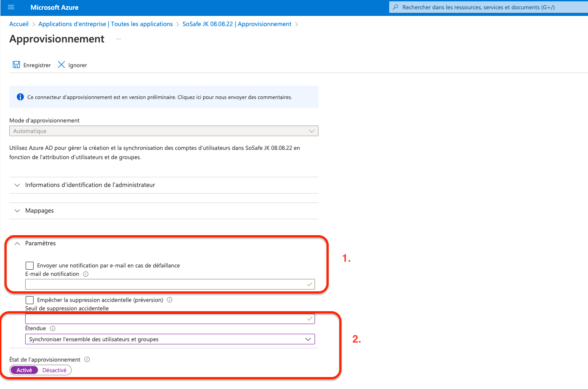Open Applications d'entreprise breadcrumb link
This screenshot has width=588, height=389.
(x=105, y=24)
